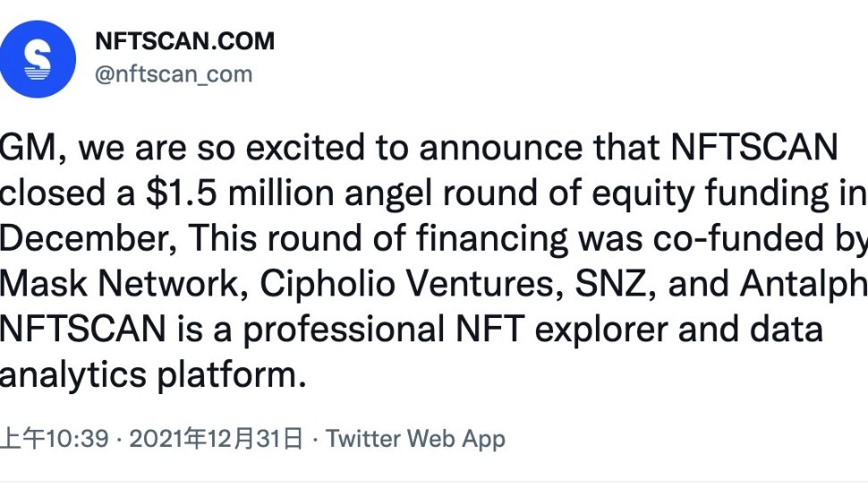Click the equity funding phrase
This screenshot has height=489, width=868.
734,193
